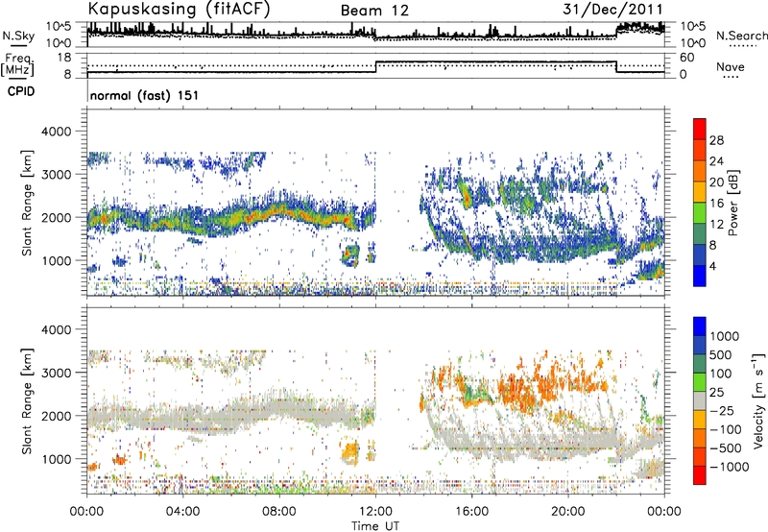768x532 pixels.
Task: Click the gray -25 to 25 velocity swatch
Action: point(700,400)
